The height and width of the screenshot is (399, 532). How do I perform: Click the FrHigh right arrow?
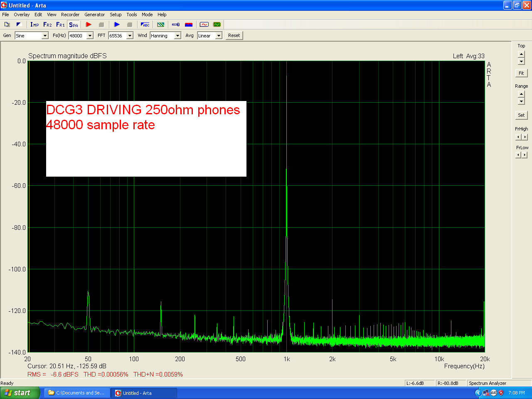(525, 137)
